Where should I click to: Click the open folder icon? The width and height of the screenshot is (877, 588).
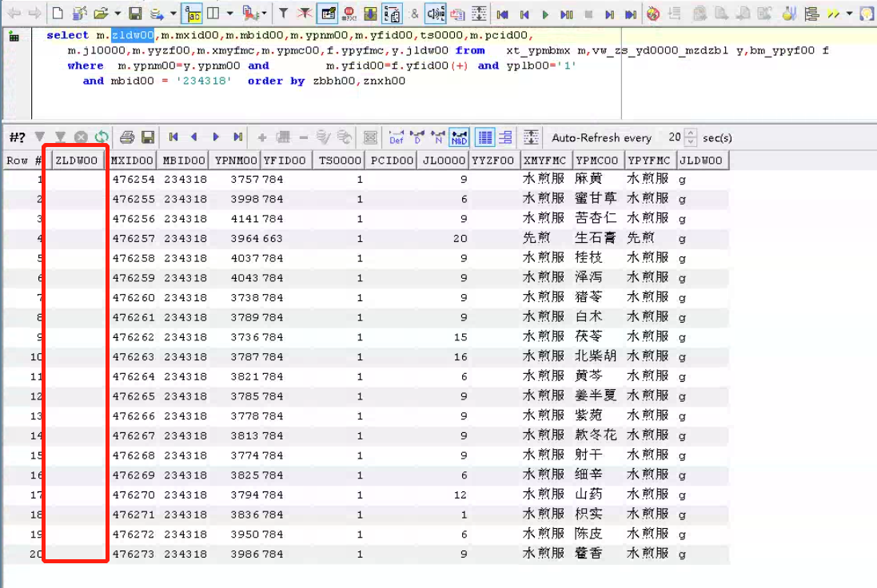tap(101, 13)
